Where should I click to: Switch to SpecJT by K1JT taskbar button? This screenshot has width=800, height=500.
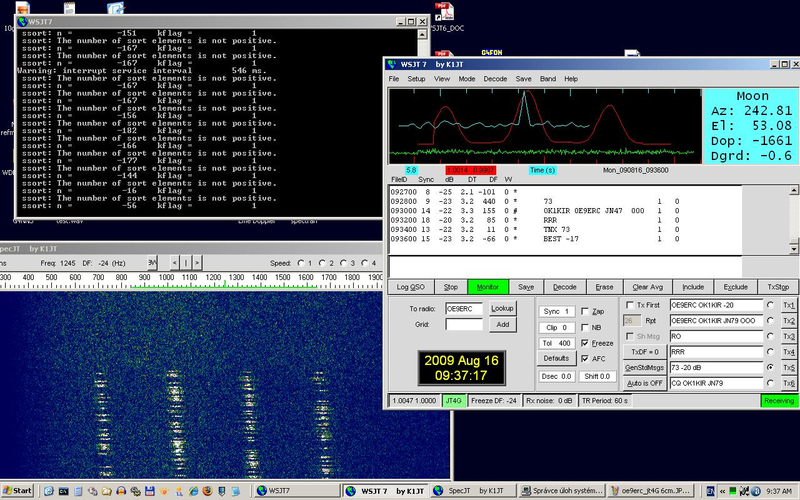474,491
